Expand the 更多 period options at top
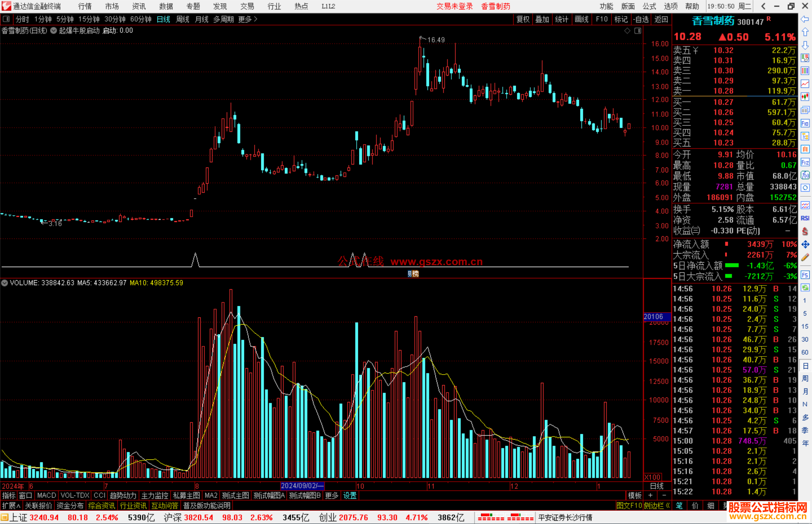The height and width of the screenshot is (524, 812). point(248,19)
